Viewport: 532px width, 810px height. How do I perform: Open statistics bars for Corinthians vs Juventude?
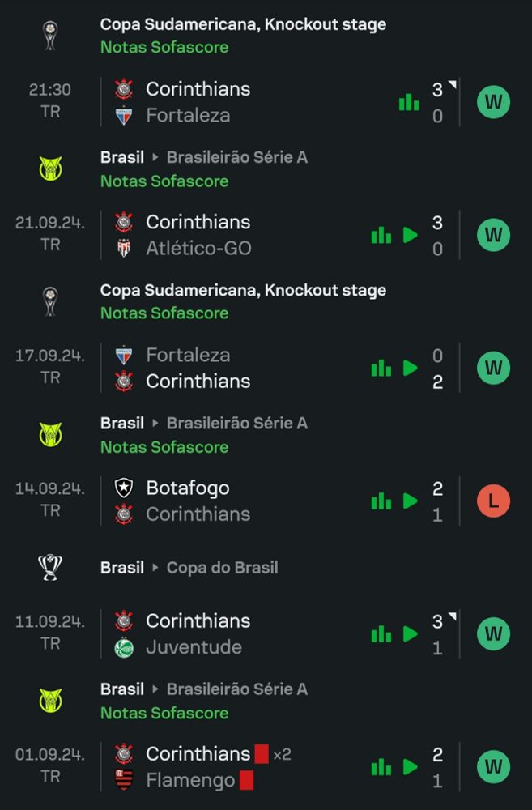point(381,633)
